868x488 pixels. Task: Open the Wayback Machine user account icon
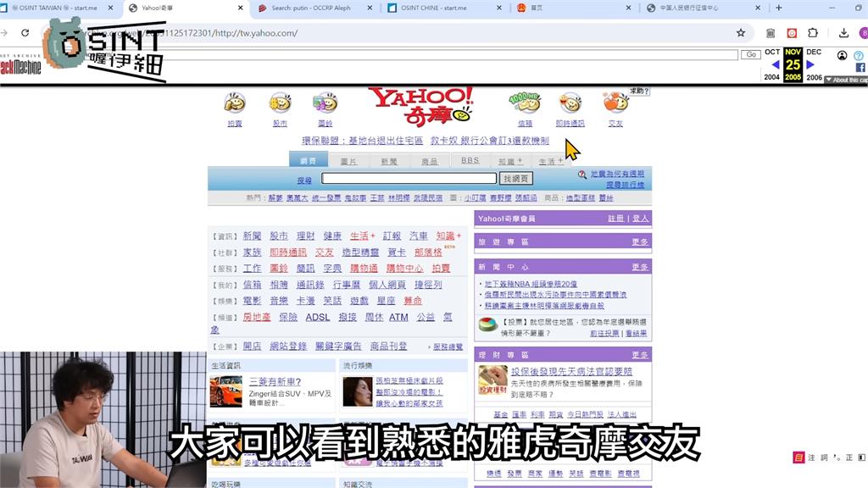(x=842, y=55)
